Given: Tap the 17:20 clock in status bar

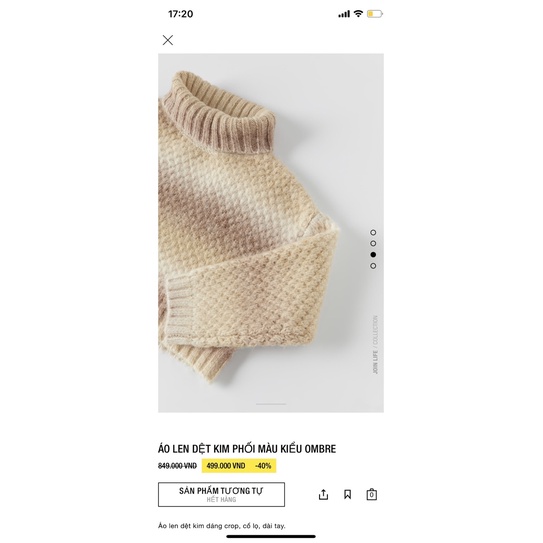Looking at the screenshot, I should (180, 14).
